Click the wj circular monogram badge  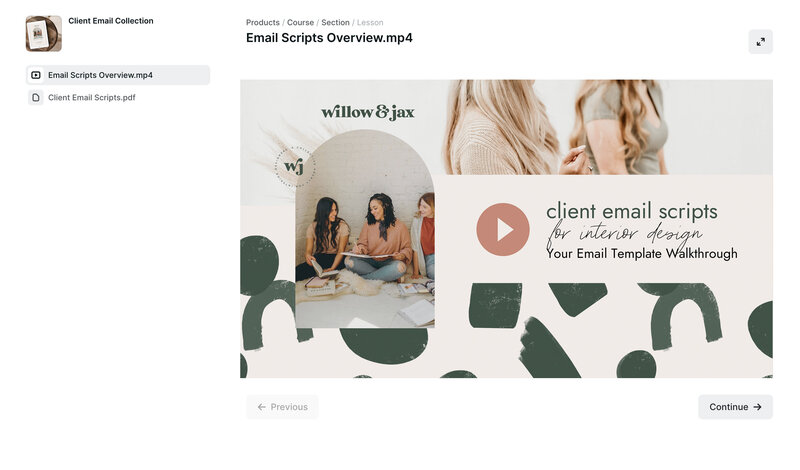(295, 166)
